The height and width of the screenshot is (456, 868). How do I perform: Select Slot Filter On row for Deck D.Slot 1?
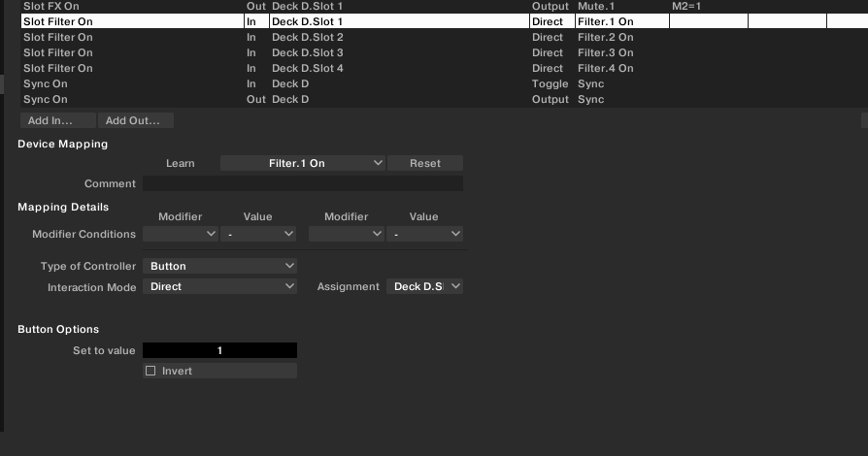(x=444, y=21)
